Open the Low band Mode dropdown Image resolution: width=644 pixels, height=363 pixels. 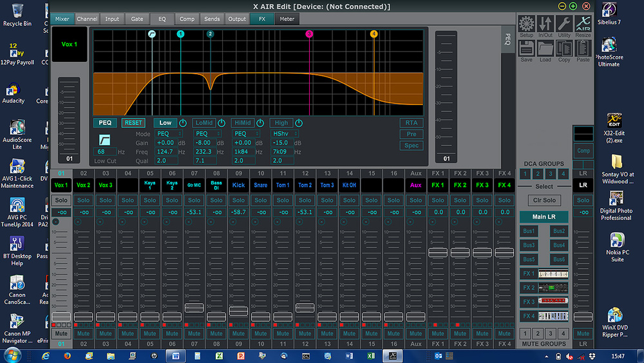click(x=168, y=133)
